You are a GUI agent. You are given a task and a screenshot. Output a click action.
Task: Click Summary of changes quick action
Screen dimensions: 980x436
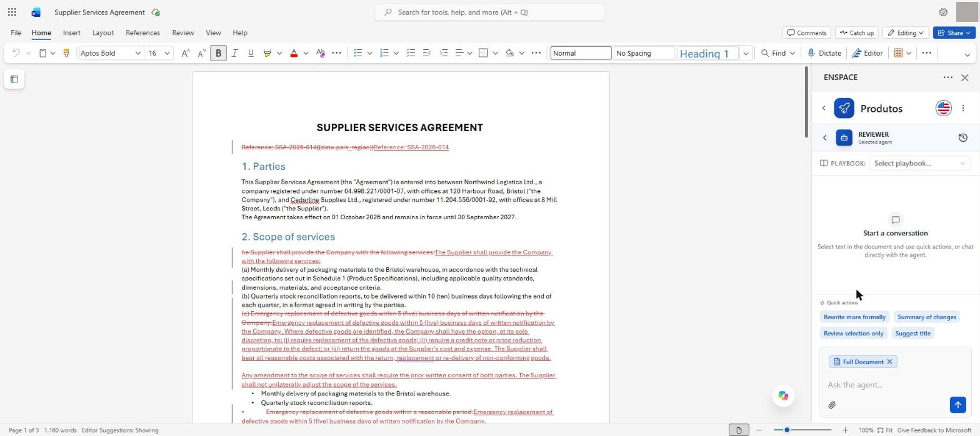(x=926, y=317)
